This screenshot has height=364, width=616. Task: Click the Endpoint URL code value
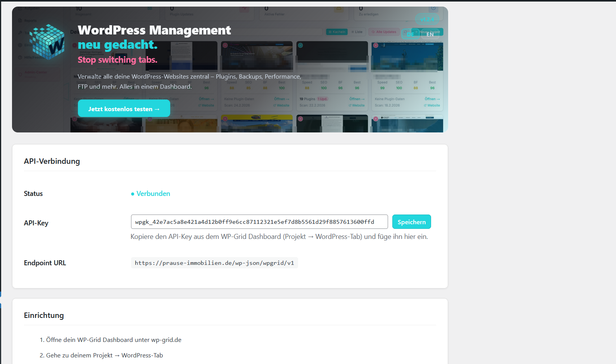[x=214, y=263]
